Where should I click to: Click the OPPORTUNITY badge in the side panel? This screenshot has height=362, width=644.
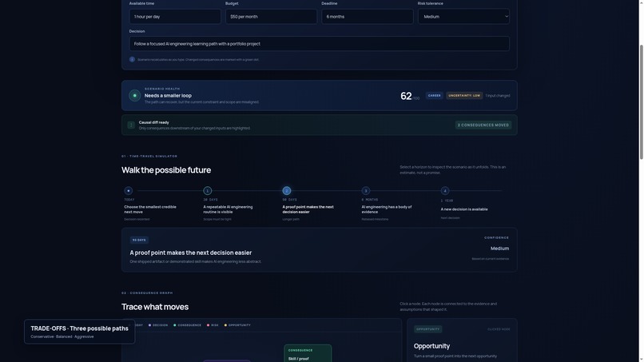click(x=428, y=329)
